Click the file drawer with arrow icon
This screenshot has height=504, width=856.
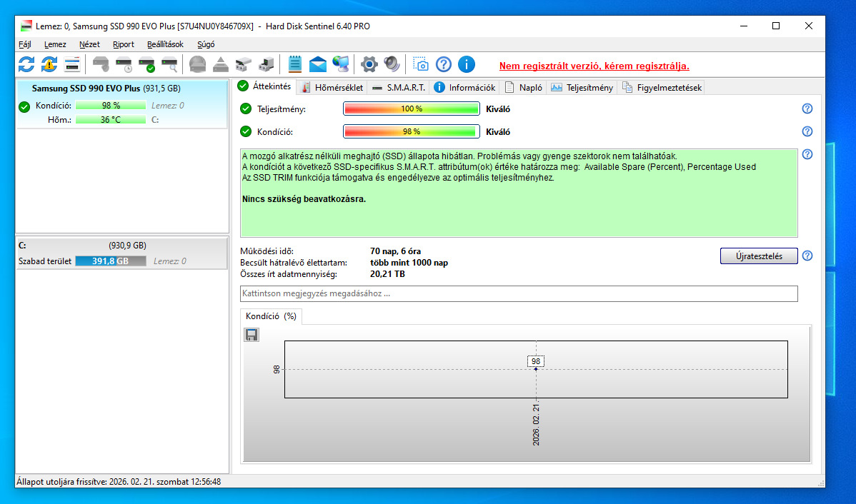point(267,64)
